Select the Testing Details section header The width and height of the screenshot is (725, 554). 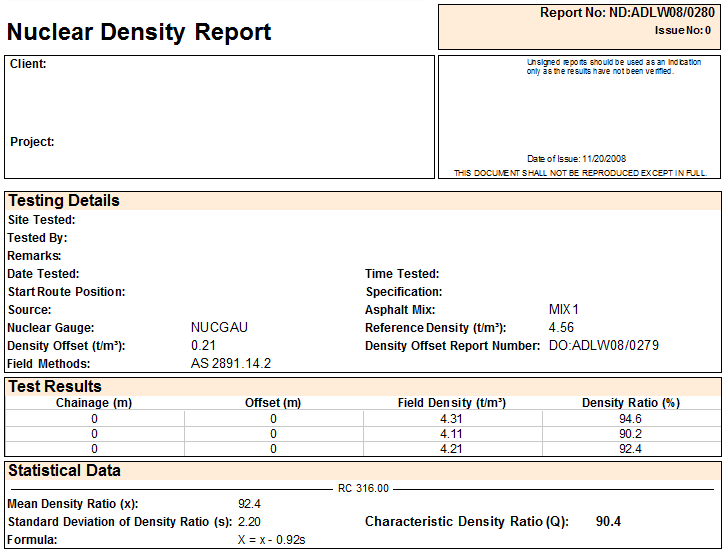[64, 201]
